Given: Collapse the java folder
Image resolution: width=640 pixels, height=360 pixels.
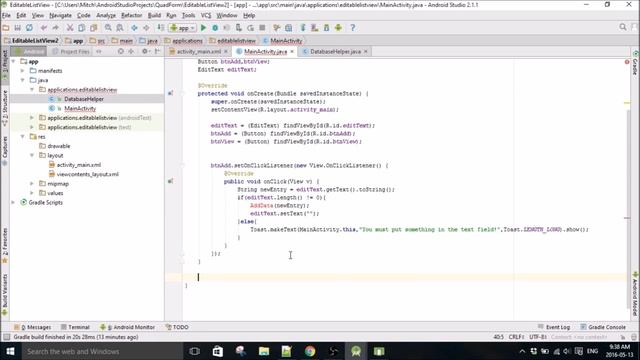Looking at the screenshot, I should coord(23,80).
